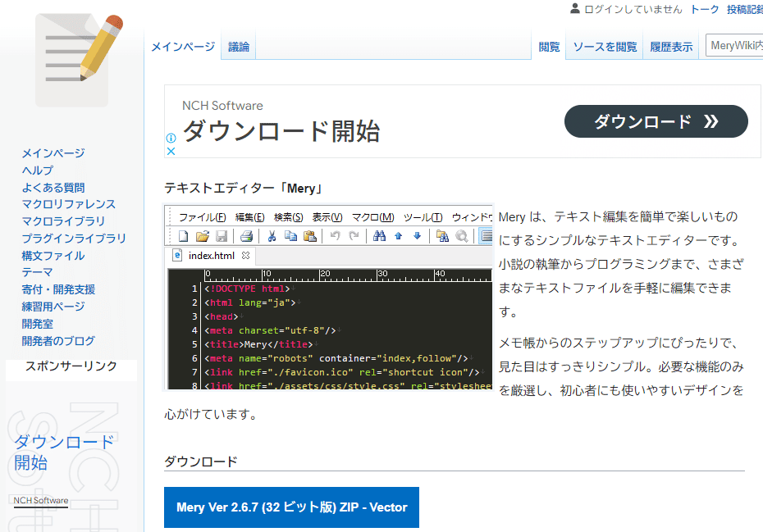This screenshot has height=532, width=763.
Task: Click the magnifier search icon in toolbar
Action: tap(461, 236)
